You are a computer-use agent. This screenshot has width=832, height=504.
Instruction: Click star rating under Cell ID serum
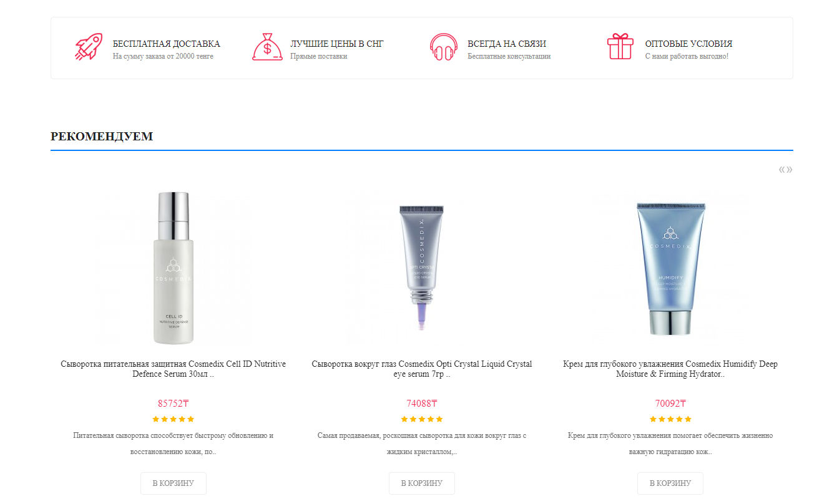pos(174,419)
